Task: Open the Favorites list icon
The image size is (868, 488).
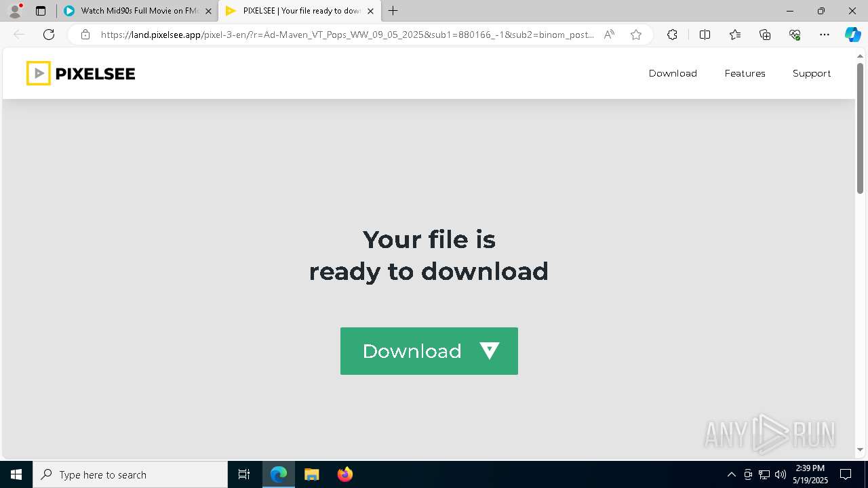Action: (x=735, y=35)
